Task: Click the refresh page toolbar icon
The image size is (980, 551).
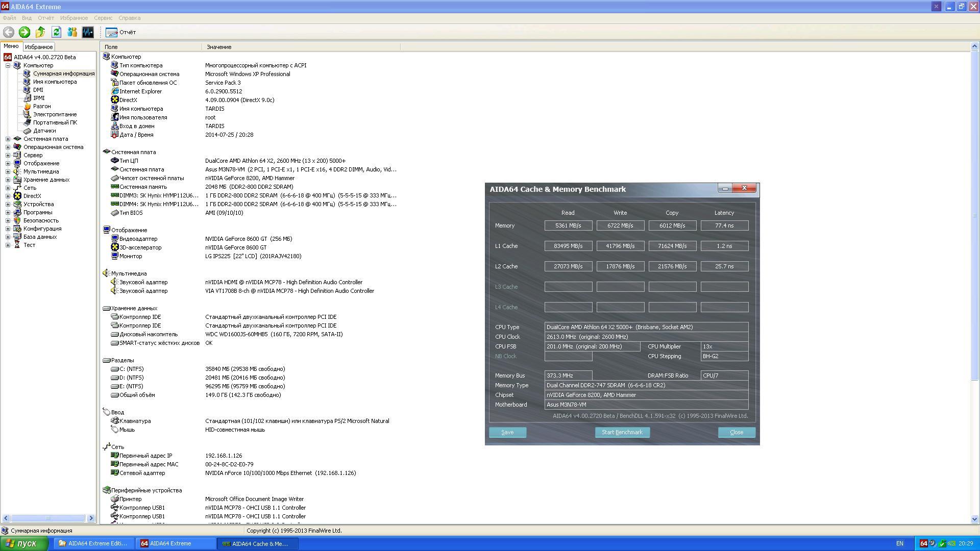Action: point(56,32)
